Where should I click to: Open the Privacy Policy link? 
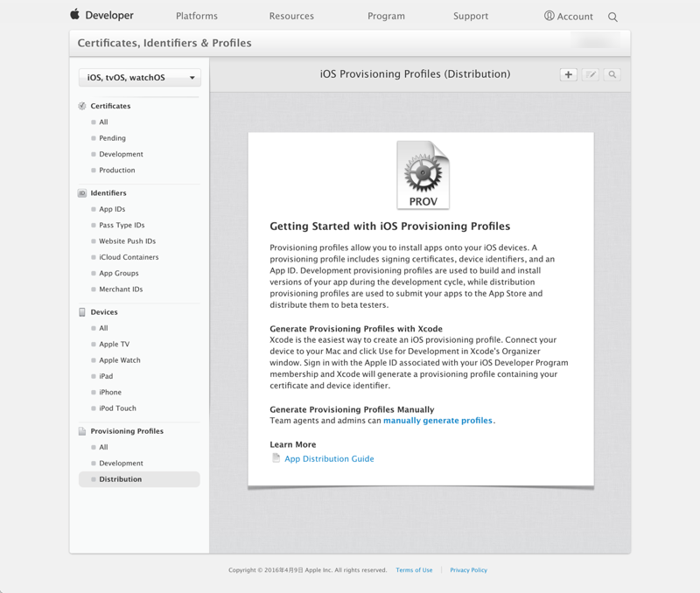pyautogui.click(x=468, y=569)
